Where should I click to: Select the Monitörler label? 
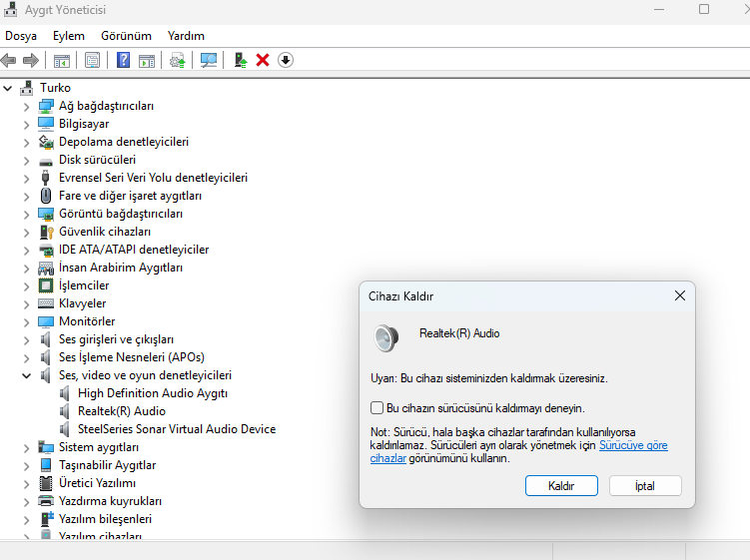[87, 321]
